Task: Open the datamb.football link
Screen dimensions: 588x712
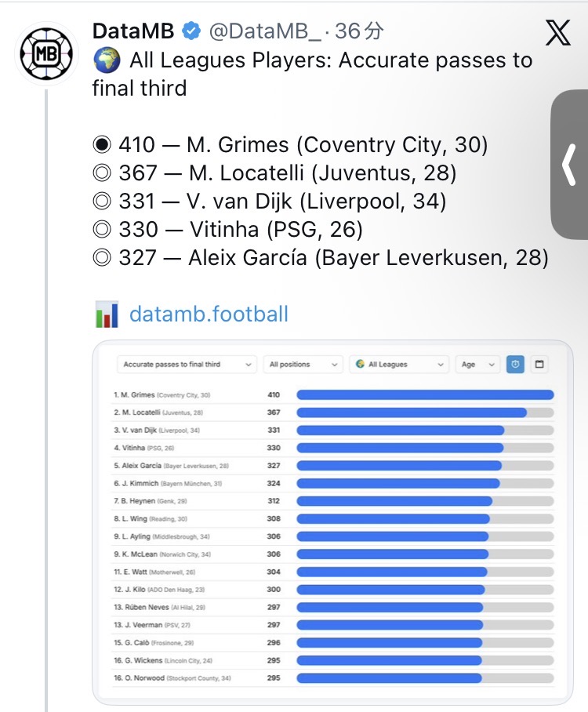Action: point(209,314)
